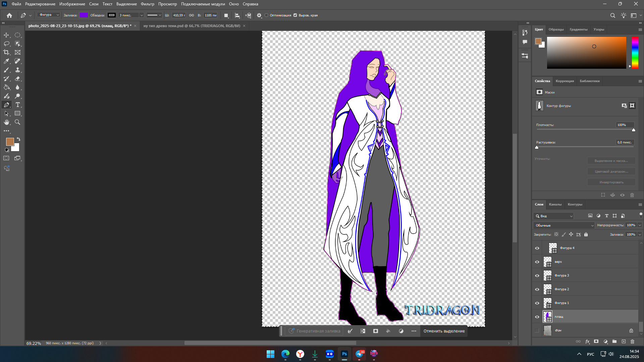Select the Eraser tool
The height and width of the screenshot is (362, 644).
[x=17, y=78]
